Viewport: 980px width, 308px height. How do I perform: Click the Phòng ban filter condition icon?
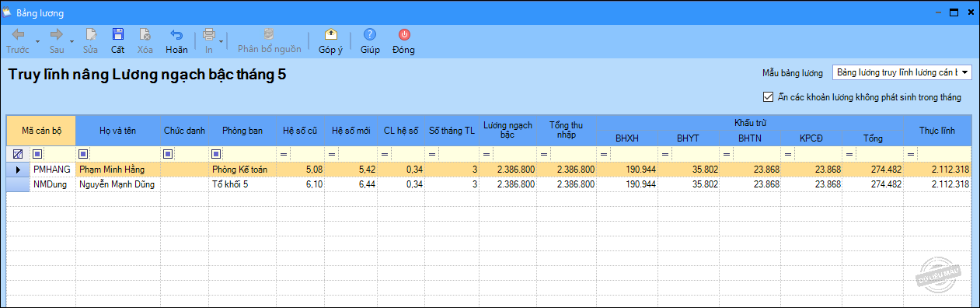click(x=216, y=154)
